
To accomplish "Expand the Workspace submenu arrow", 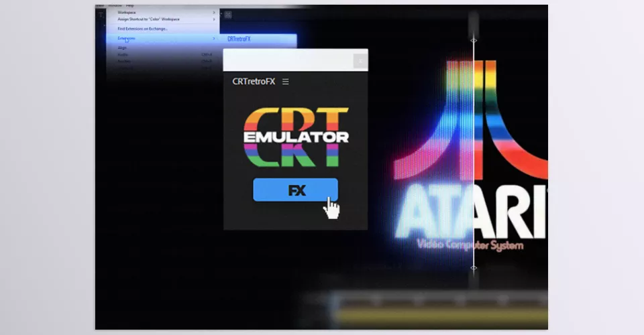I will (214, 12).
